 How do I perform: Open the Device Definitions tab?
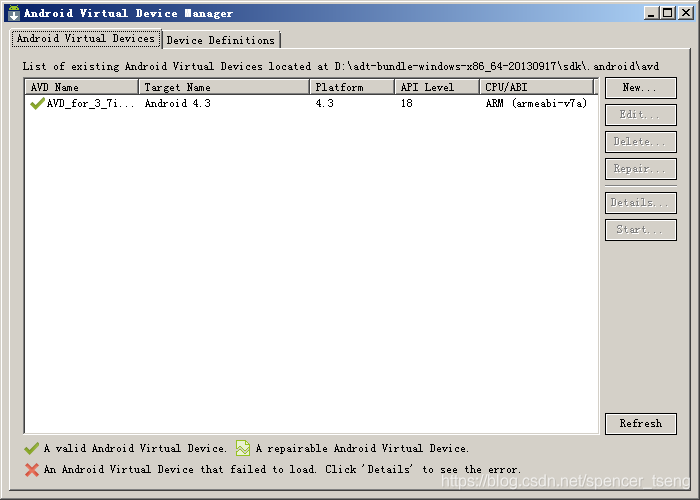221,40
